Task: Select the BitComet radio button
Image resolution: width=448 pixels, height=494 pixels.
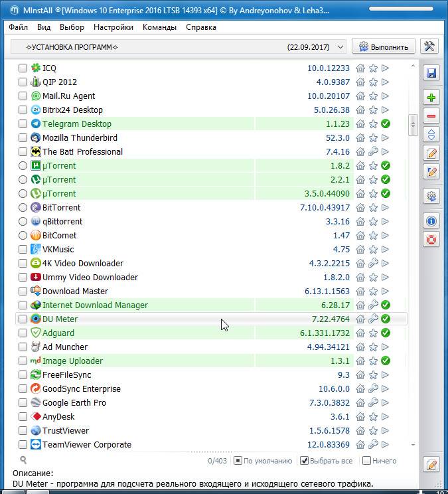Action: point(23,235)
